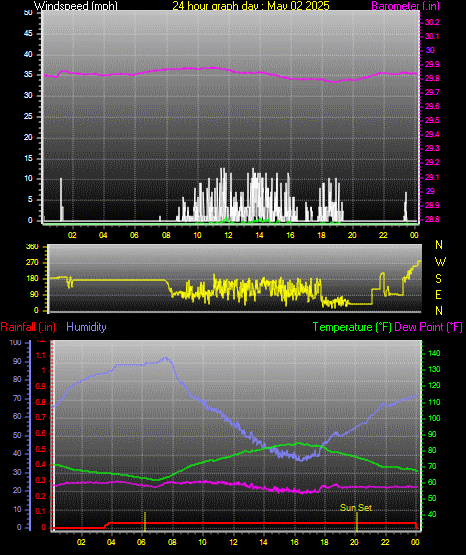Screen dimensions: 466x555
Task: Click the graph title dated May 02 2025
Action: tap(251, 5)
